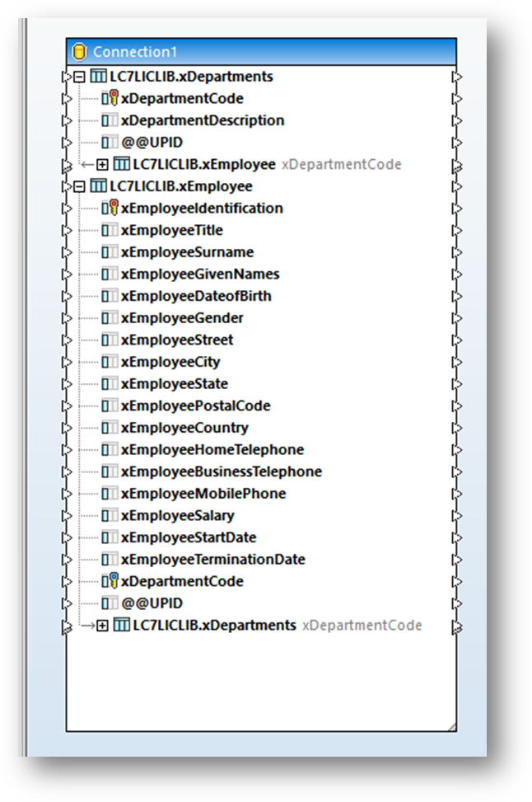
Task: Select the Connection1 title bar
Action: pos(261,52)
